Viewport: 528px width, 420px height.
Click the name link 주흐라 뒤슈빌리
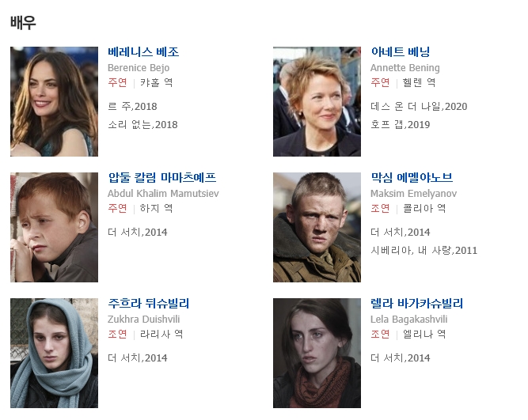[149, 304]
